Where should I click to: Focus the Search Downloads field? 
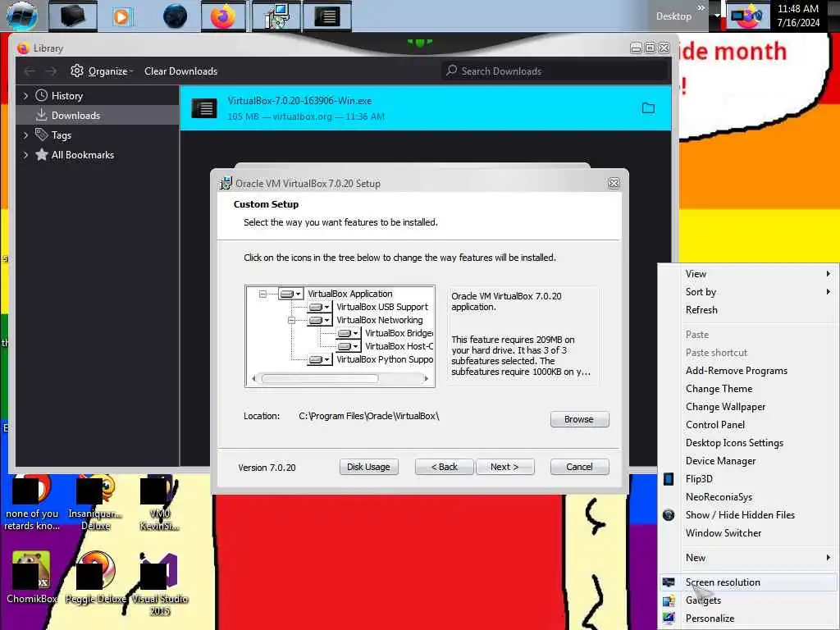click(x=555, y=71)
